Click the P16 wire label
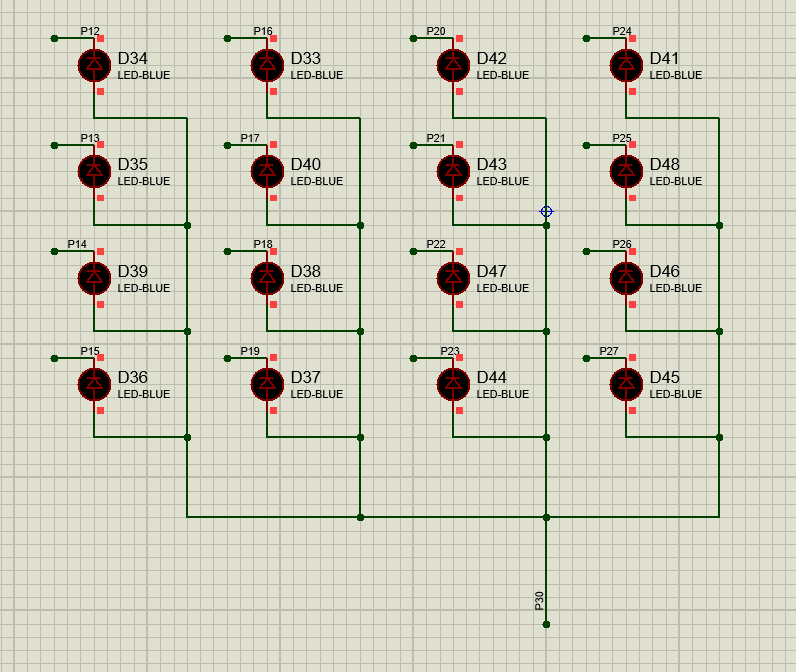The image size is (796, 672). (263, 31)
